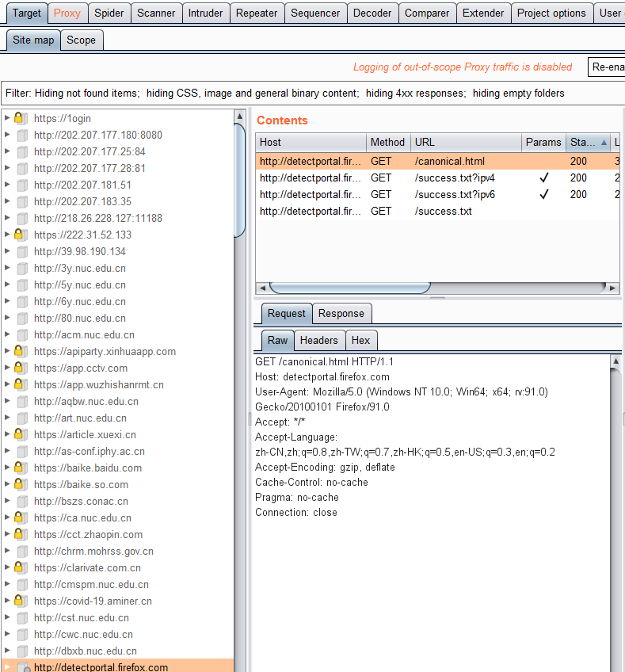
Task: Open the Repeater tab
Action: coord(257,13)
